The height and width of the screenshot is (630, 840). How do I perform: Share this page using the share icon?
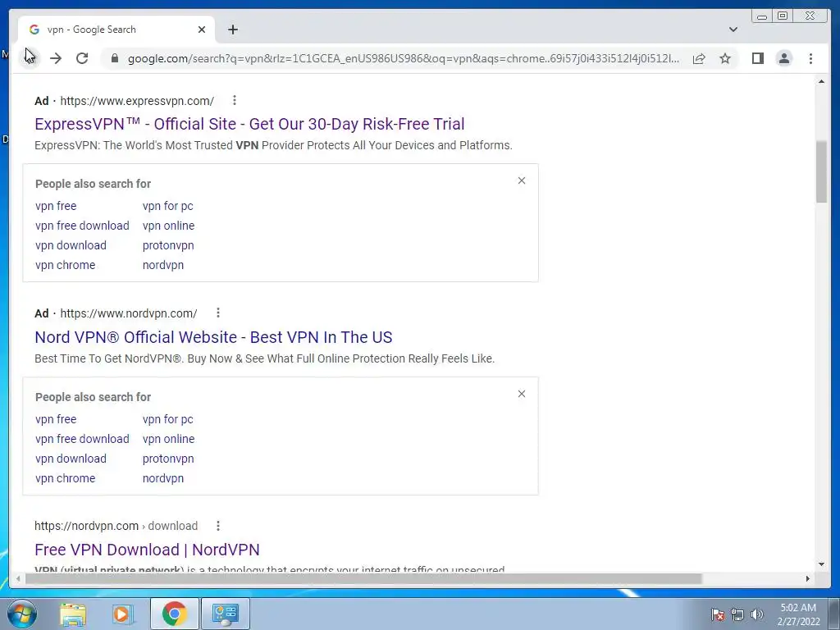[699, 58]
